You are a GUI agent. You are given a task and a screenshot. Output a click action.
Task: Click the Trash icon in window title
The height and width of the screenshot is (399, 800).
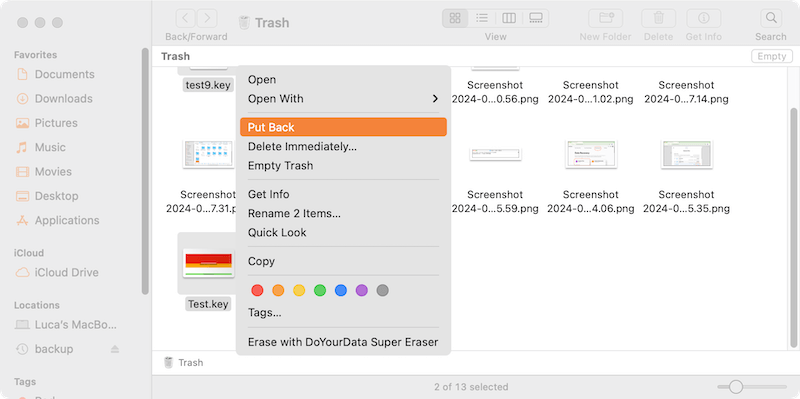tap(244, 22)
